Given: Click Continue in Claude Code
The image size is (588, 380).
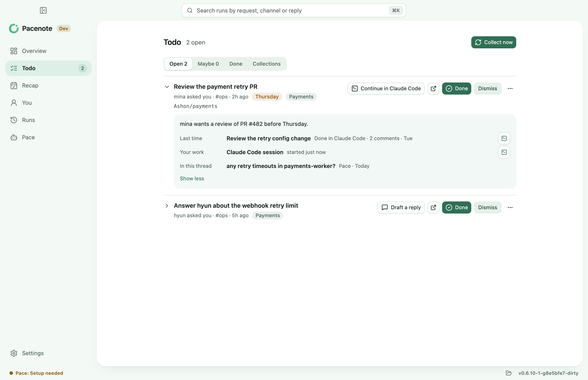Looking at the screenshot, I should 386,89.
